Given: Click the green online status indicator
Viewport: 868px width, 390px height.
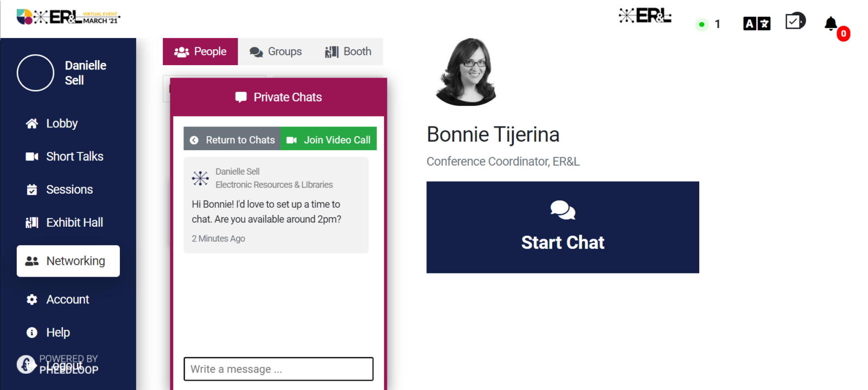Looking at the screenshot, I should point(701,24).
